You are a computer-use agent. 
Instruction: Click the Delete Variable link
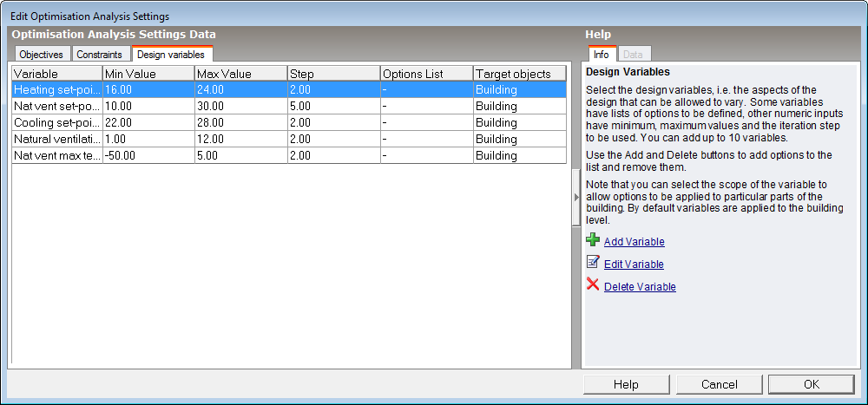(x=640, y=287)
